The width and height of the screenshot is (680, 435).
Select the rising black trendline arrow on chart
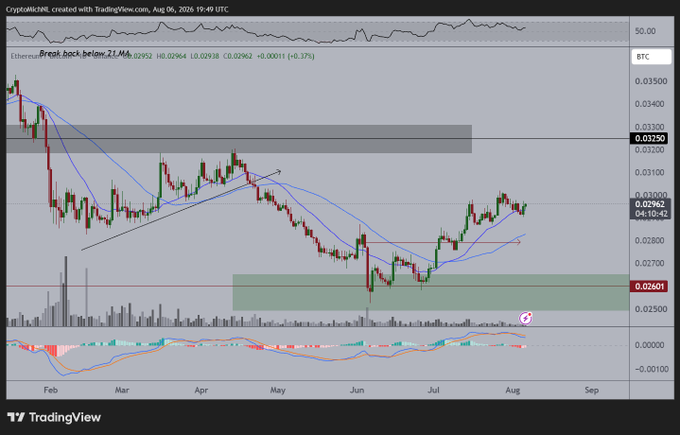(181, 210)
